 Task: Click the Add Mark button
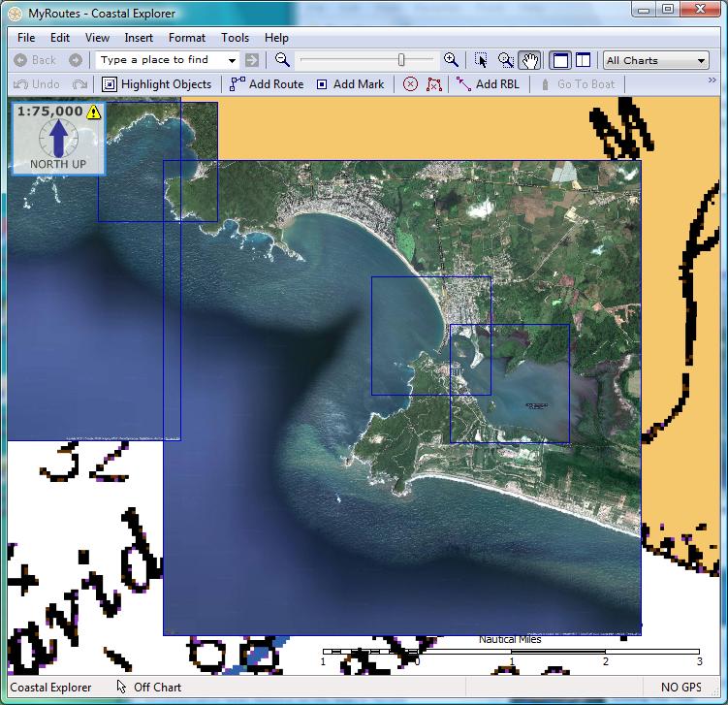(x=350, y=84)
